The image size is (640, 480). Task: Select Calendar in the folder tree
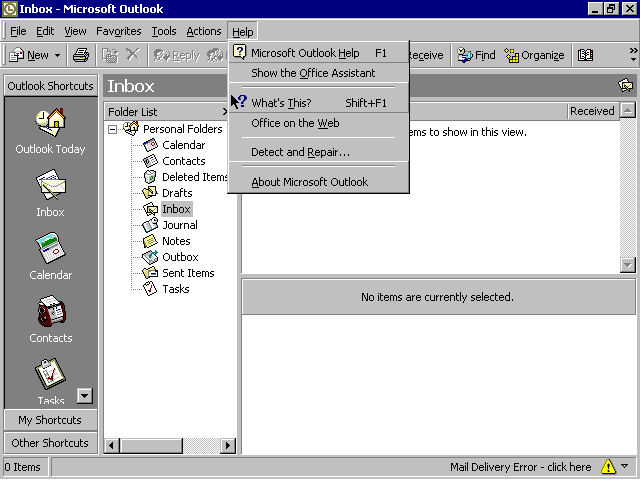pos(183,145)
